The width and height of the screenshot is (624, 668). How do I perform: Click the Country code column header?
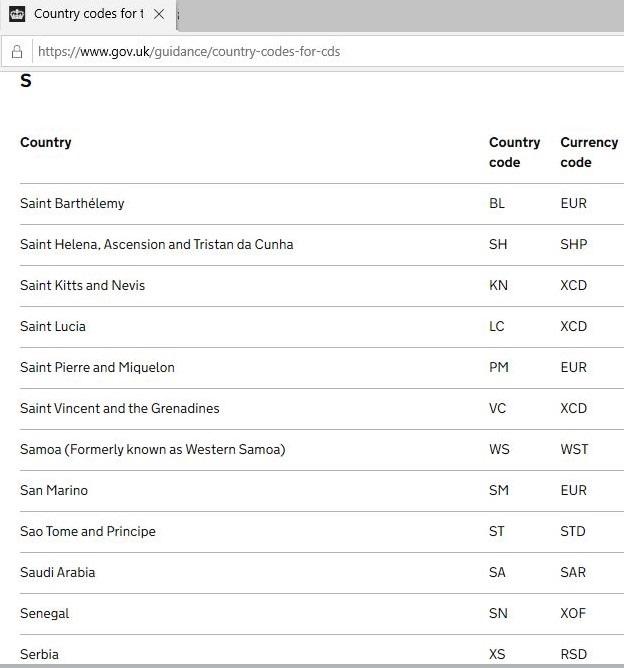click(x=514, y=152)
